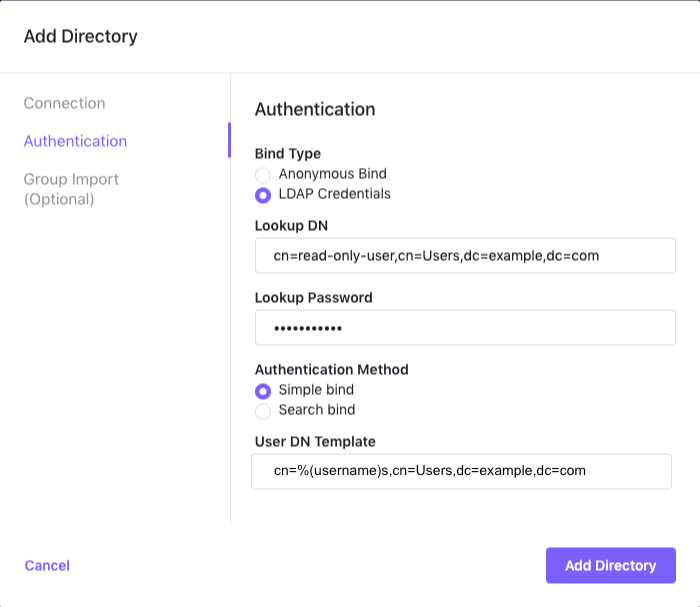Focus the Lookup Password field

pos(465,328)
